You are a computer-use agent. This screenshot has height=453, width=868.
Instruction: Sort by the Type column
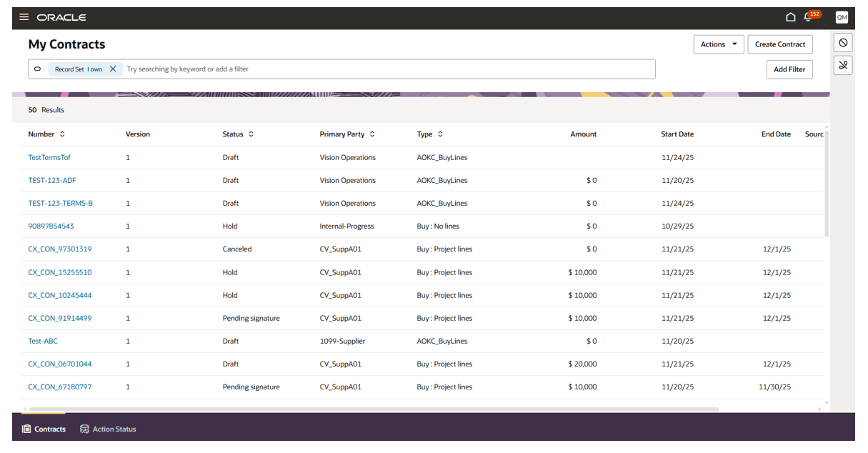click(x=440, y=134)
